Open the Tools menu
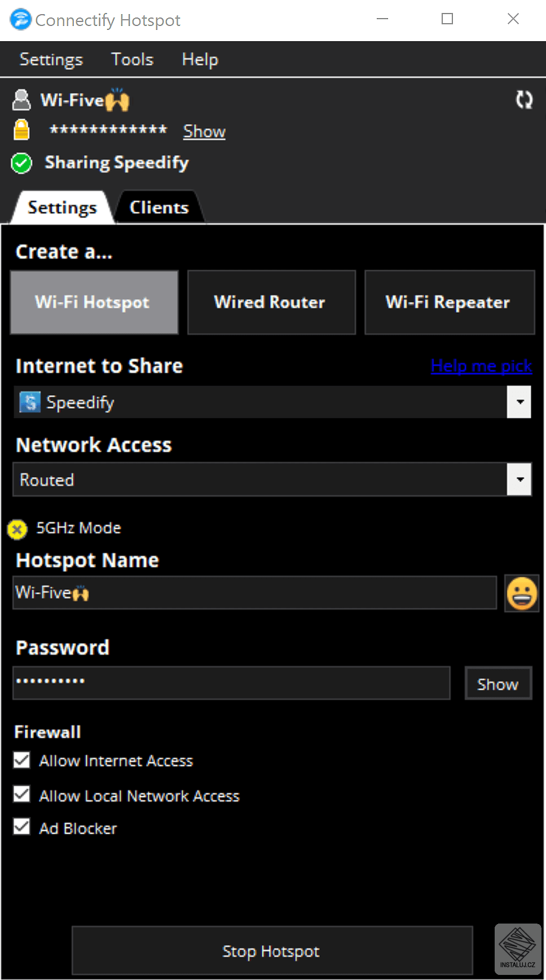Screen dimensions: 546x980 click(133, 59)
